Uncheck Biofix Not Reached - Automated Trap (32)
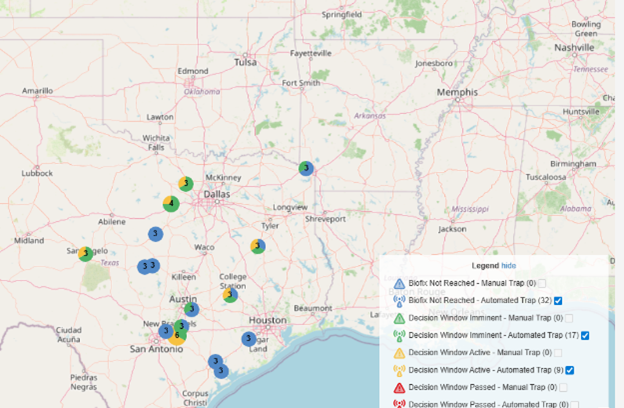Image resolution: width=624 pixels, height=408 pixels. [x=558, y=301]
